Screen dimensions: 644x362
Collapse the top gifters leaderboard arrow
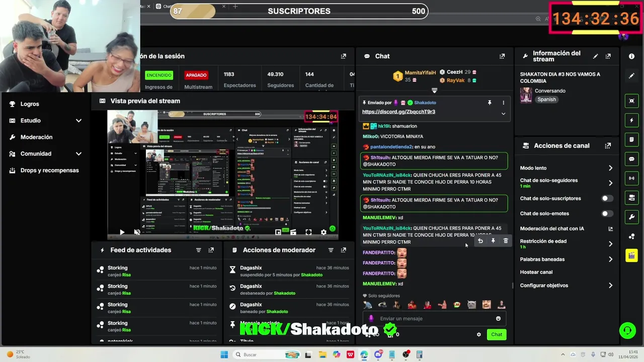point(434,90)
